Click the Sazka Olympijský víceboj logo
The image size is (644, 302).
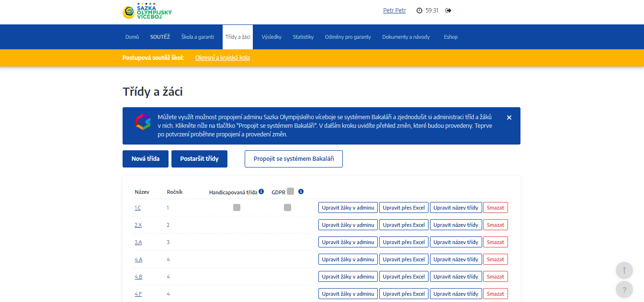coord(147,12)
